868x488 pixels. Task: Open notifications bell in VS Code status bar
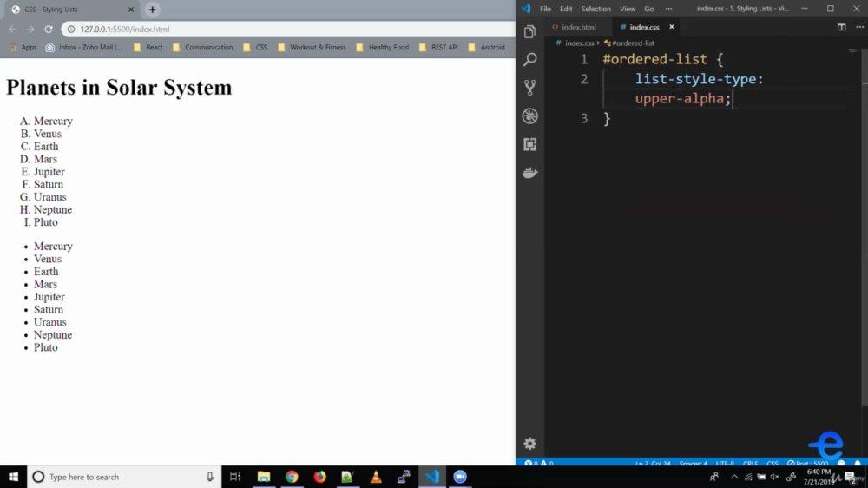[858, 463]
